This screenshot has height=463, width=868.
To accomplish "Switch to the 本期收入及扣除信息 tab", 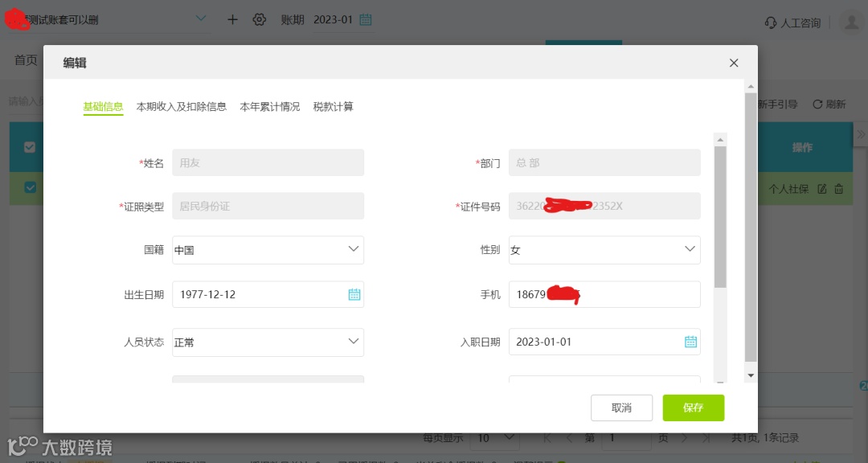I will point(182,106).
